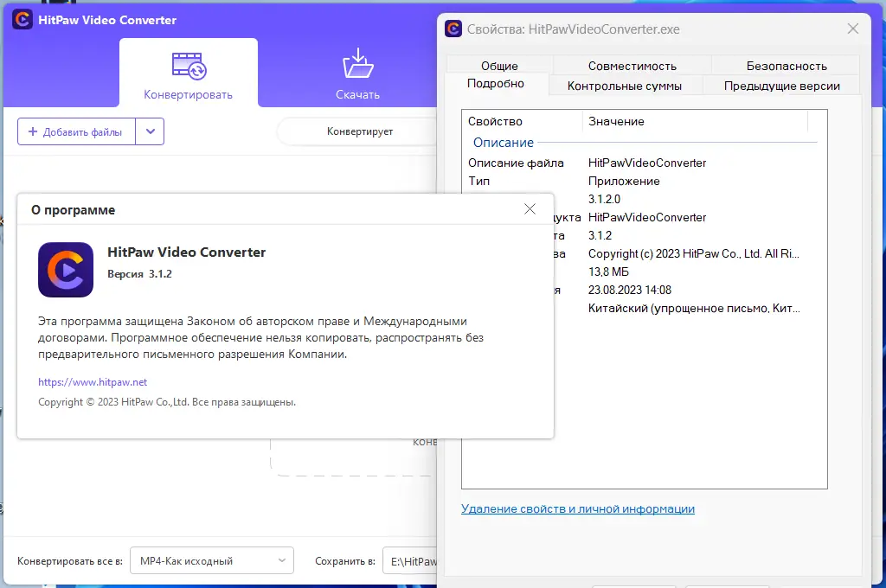Open the MP4-Как исходный format dropdown

click(x=212, y=561)
